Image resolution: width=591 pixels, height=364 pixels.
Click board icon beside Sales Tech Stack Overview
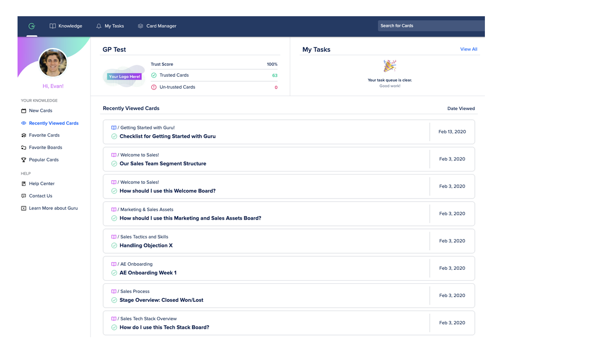pyautogui.click(x=114, y=318)
